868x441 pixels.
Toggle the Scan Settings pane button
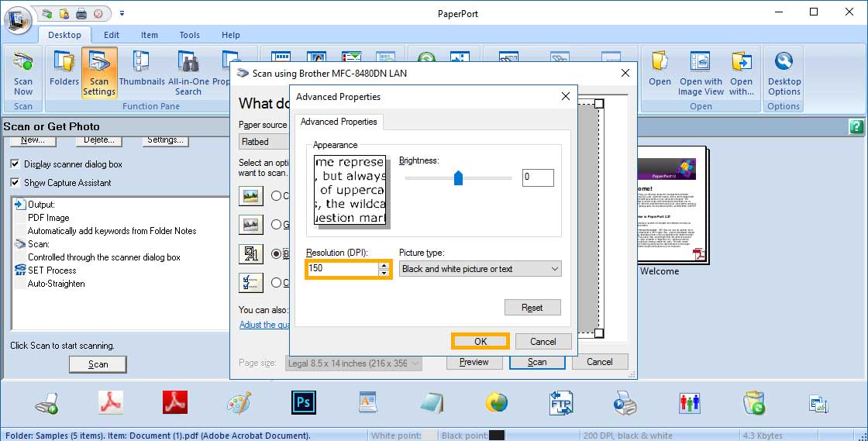[99, 73]
